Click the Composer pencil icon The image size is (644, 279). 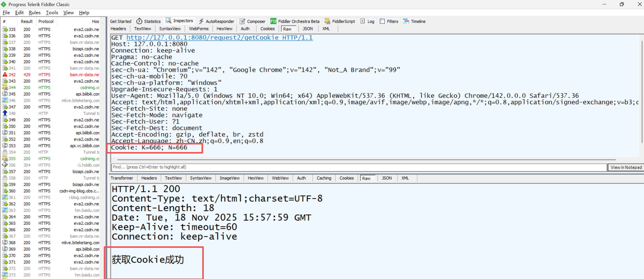coord(242,21)
